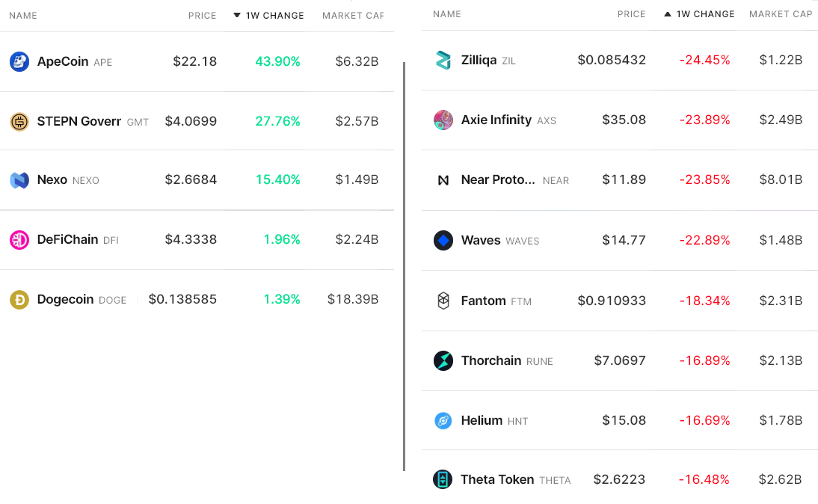Click the Nexo logo icon
This screenshot has height=504, width=818.
19,180
